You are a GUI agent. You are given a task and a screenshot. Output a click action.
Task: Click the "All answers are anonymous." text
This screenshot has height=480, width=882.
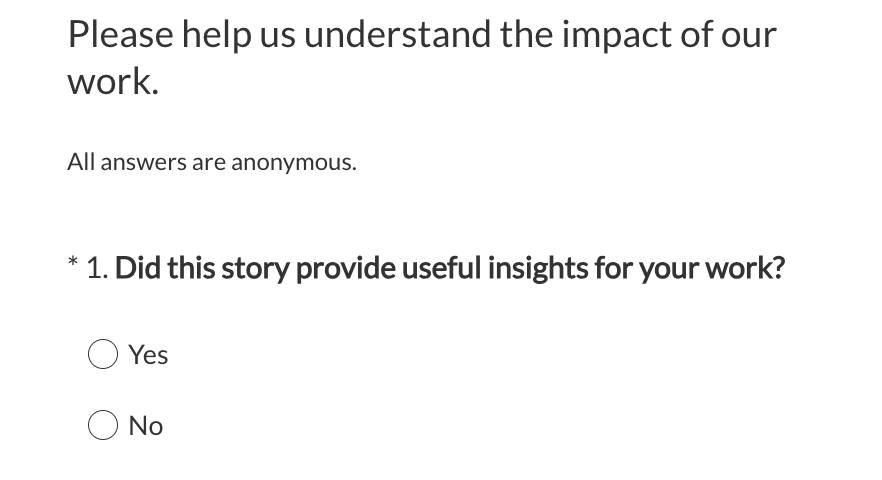pyautogui.click(x=211, y=162)
